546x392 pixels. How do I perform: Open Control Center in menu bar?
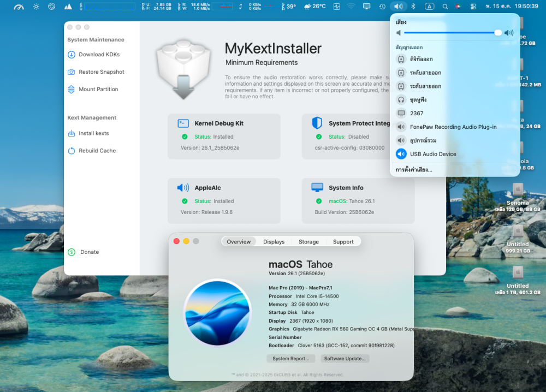tap(473, 6)
